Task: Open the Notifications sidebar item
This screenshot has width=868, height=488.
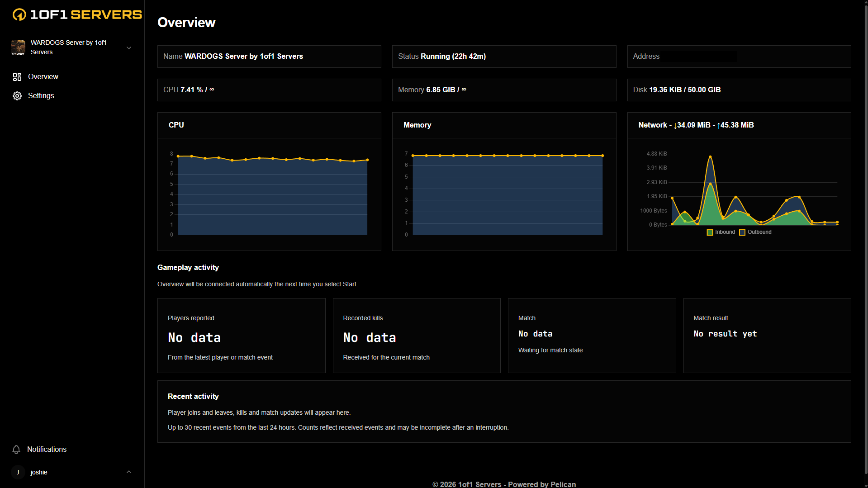Action: 72,450
